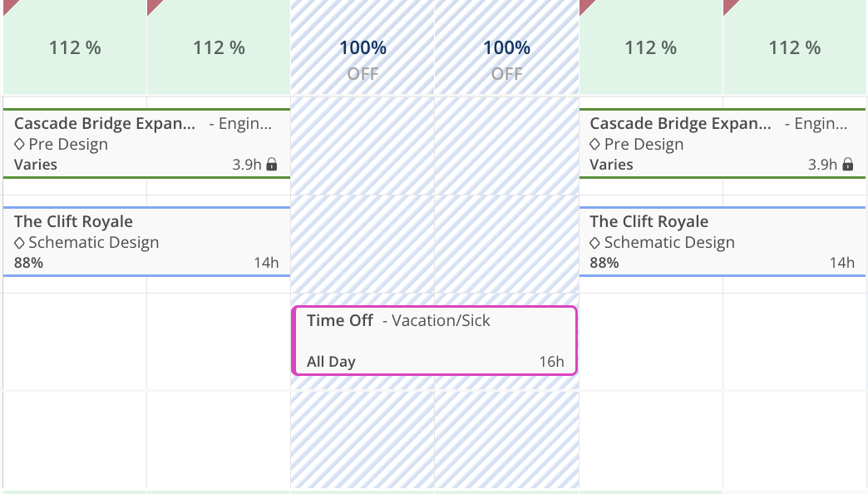Click the red corner flag on the first 112% cell

click(8, 5)
